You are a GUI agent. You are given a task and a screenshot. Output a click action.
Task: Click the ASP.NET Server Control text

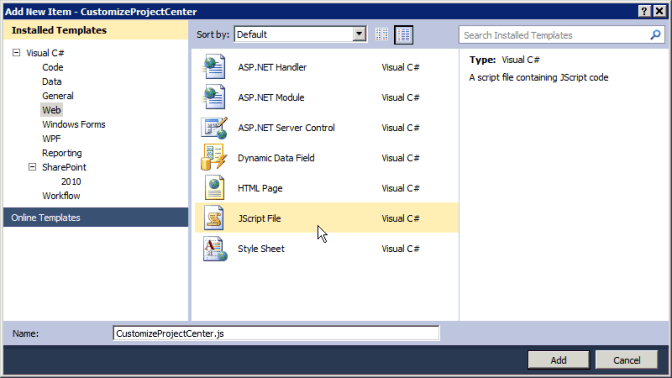click(286, 128)
